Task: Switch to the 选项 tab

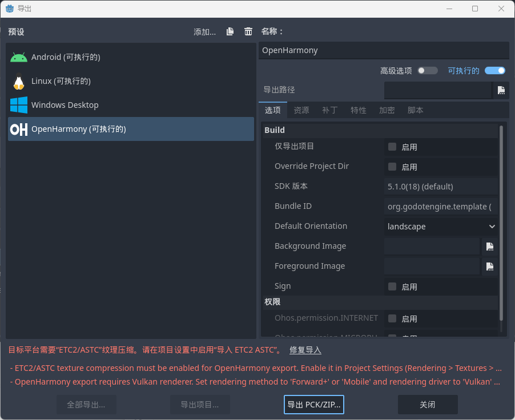Action: [272, 110]
